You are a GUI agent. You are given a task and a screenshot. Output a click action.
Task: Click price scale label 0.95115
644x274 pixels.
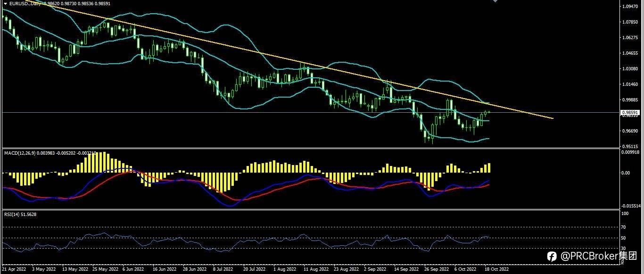click(x=630, y=146)
